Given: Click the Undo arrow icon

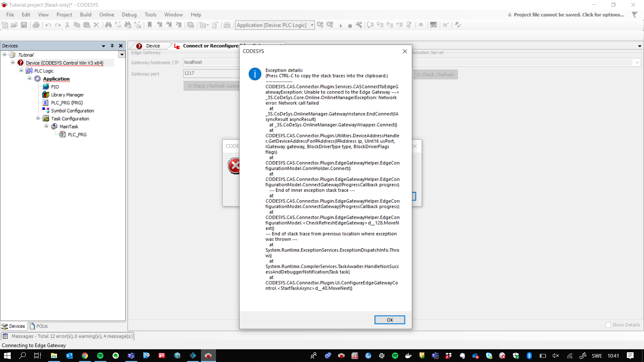Looking at the screenshot, I should point(48,25).
